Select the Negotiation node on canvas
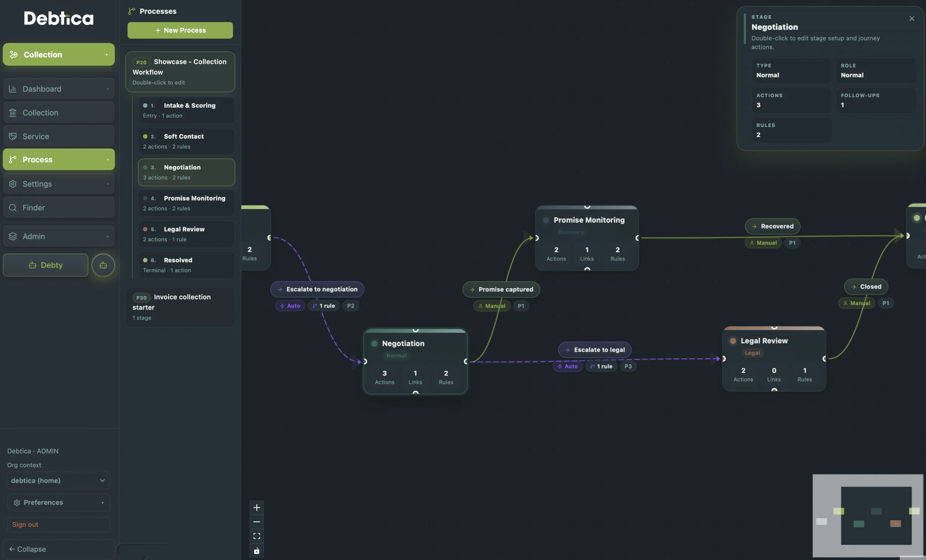 [x=415, y=361]
